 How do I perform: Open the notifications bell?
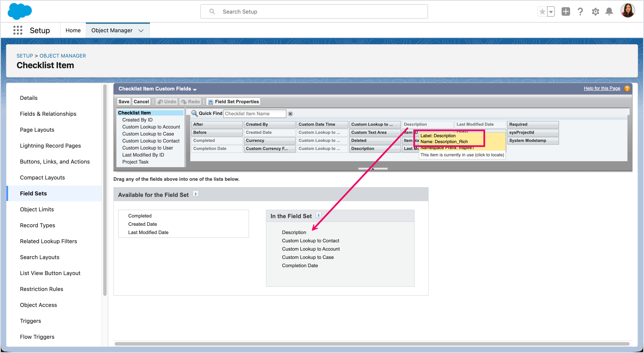[x=609, y=11]
